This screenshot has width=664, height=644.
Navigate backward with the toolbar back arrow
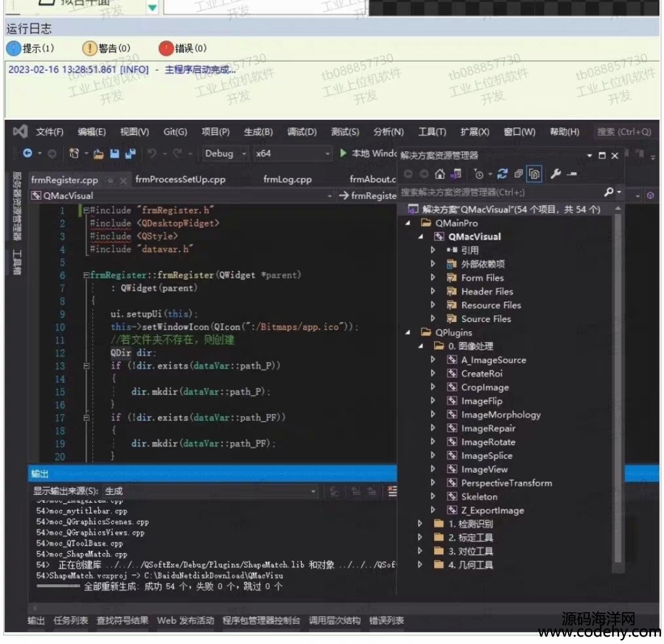(x=28, y=153)
